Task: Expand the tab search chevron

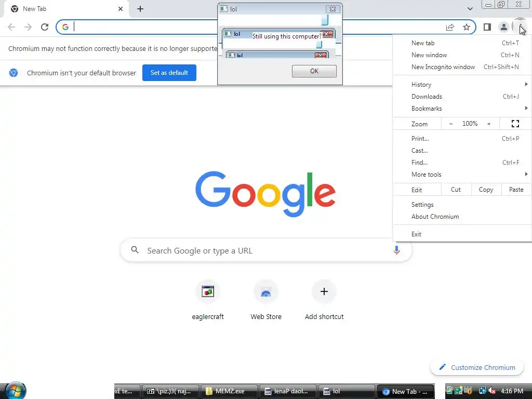Action: (470, 9)
